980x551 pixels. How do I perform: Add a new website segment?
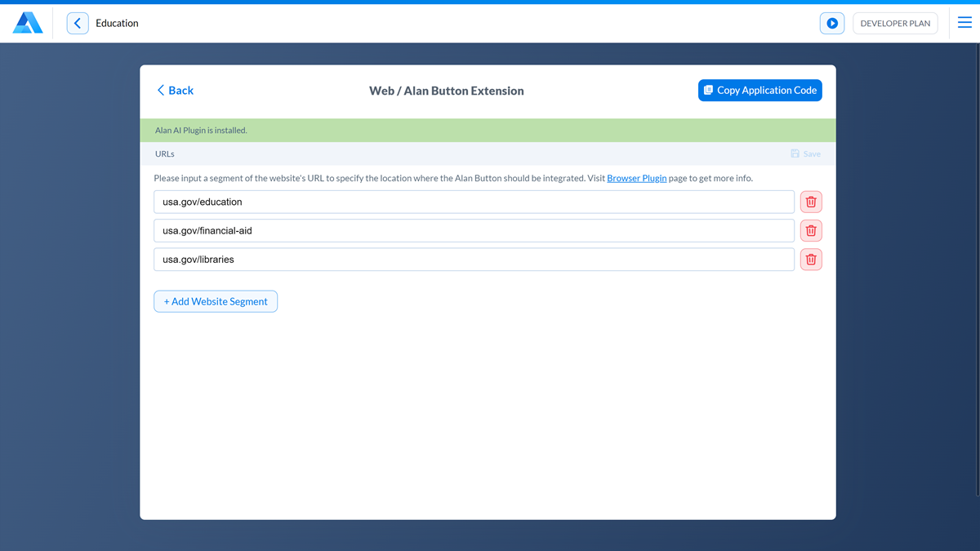click(x=216, y=301)
